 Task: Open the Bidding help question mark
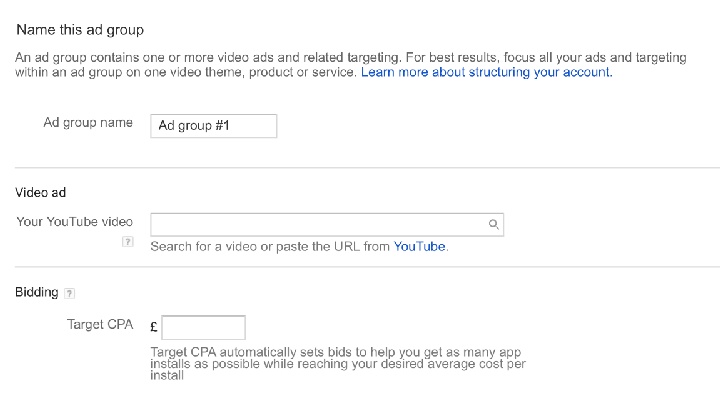click(x=69, y=293)
